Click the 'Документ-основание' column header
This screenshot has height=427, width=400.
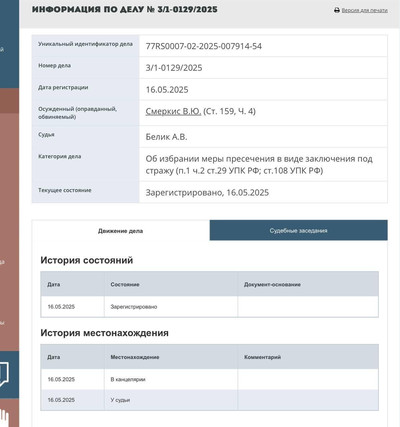(272, 284)
